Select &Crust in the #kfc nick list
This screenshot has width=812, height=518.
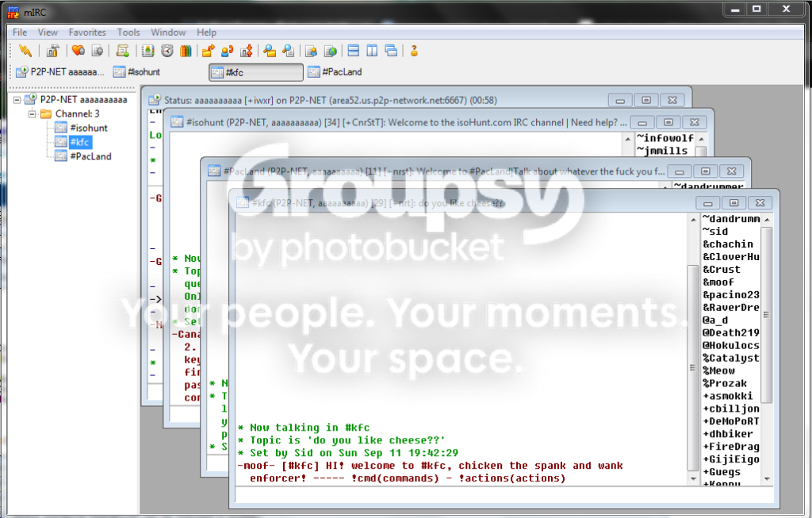(722, 270)
